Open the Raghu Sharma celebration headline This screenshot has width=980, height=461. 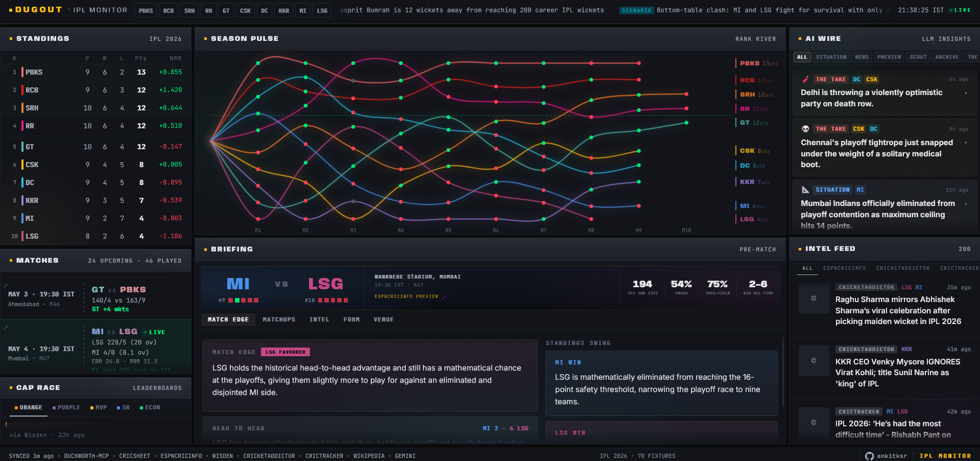pos(898,310)
